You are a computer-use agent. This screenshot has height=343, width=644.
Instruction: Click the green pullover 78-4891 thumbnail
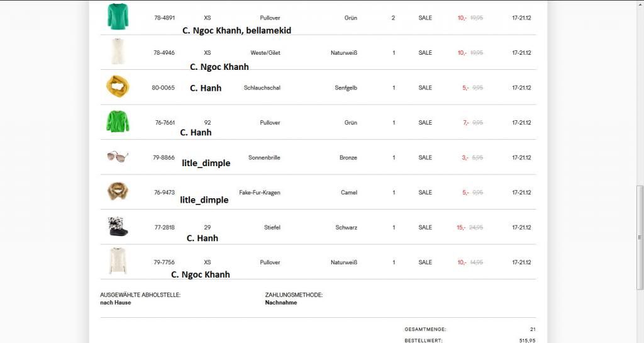(x=118, y=16)
